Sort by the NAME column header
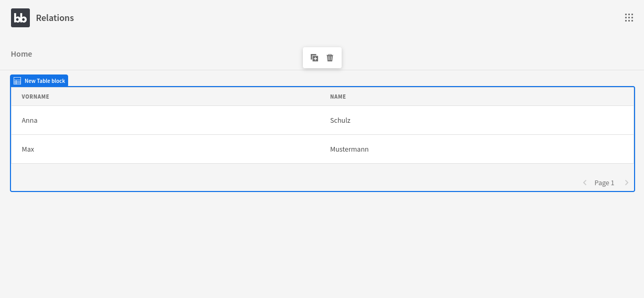The image size is (644, 298). [338, 97]
